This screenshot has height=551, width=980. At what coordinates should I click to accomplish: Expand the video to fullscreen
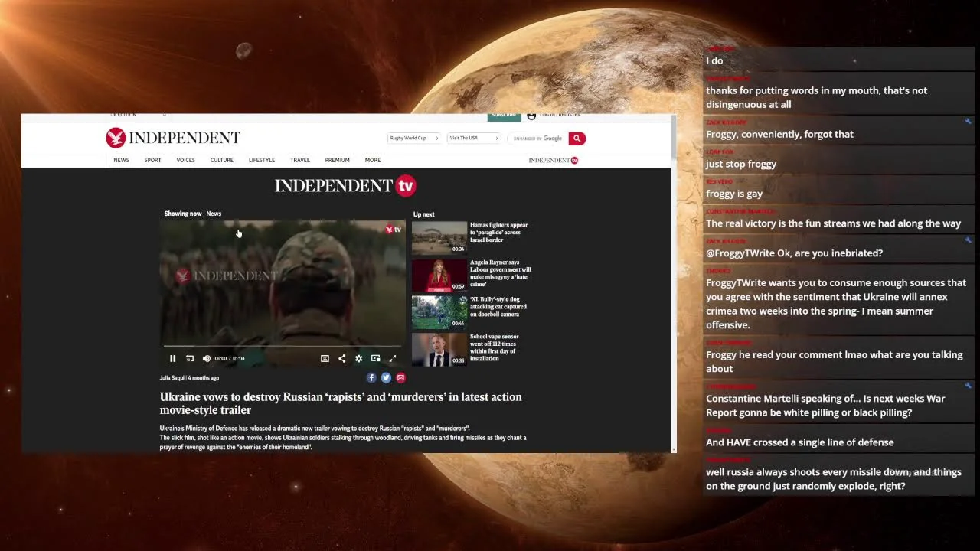click(392, 358)
